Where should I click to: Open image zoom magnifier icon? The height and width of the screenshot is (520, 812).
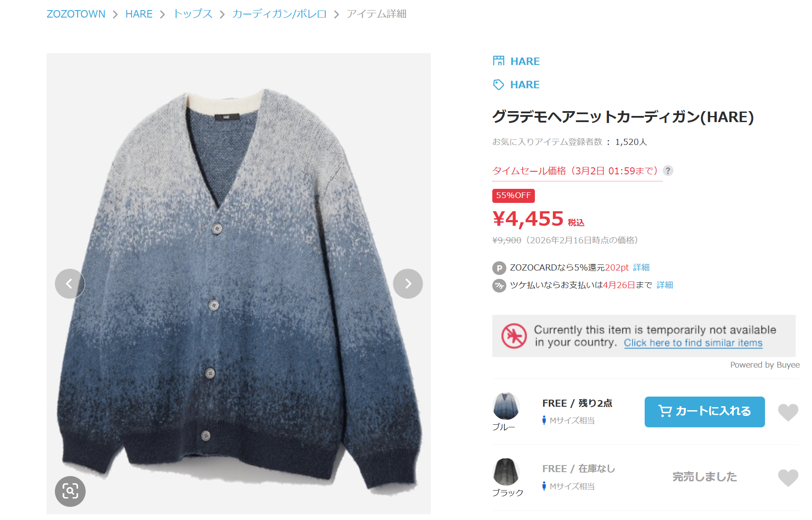[70, 491]
